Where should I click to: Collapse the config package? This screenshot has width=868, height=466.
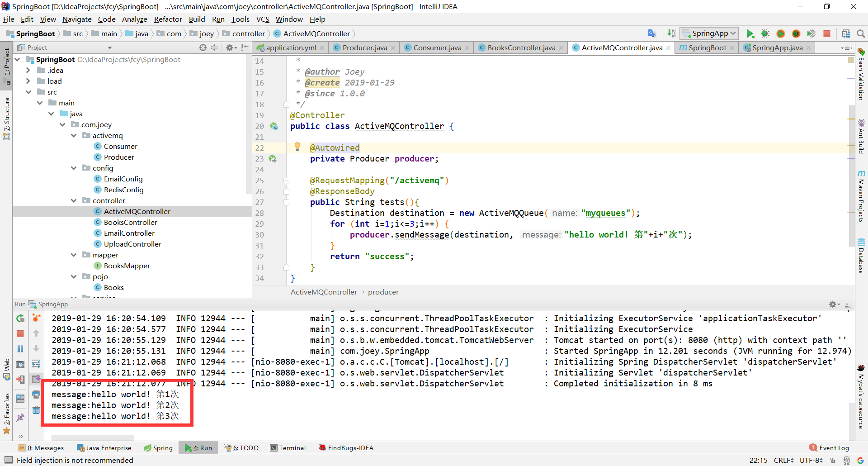[74, 168]
